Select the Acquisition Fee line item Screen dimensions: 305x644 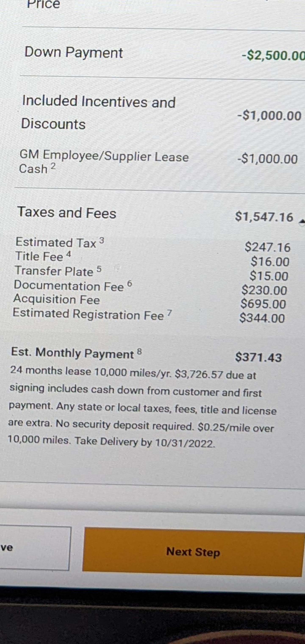pos(57,300)
